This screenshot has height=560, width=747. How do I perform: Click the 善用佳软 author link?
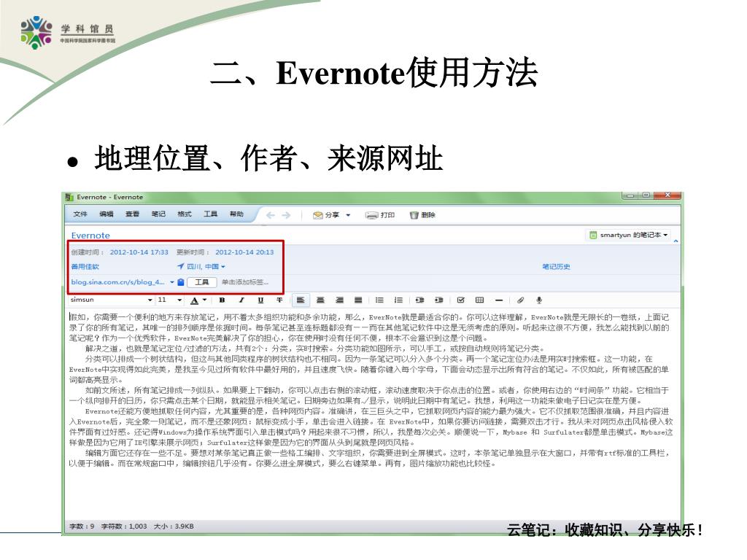(x=85, y=267)
